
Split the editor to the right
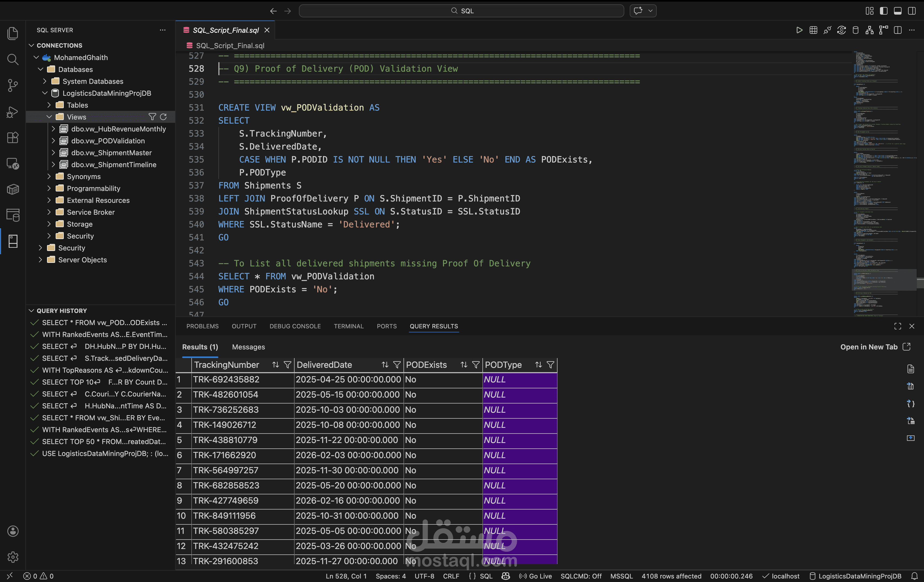pos(898,30)
